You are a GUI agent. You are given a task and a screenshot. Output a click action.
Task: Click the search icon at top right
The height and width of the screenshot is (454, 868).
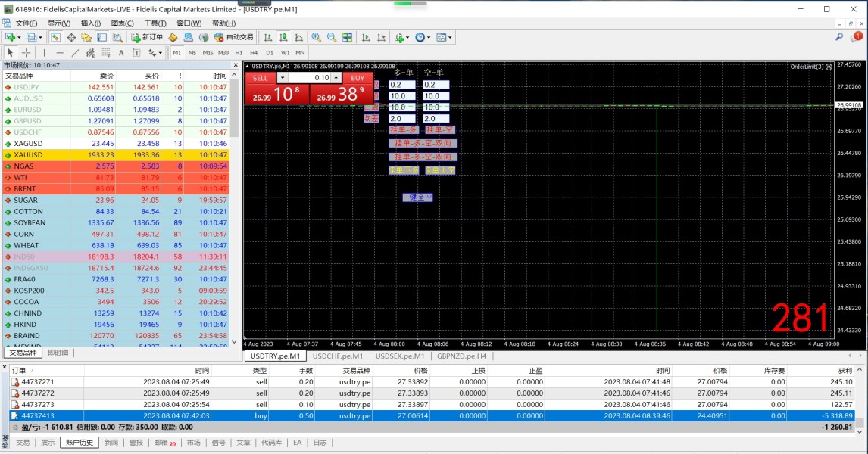point(839,37)
